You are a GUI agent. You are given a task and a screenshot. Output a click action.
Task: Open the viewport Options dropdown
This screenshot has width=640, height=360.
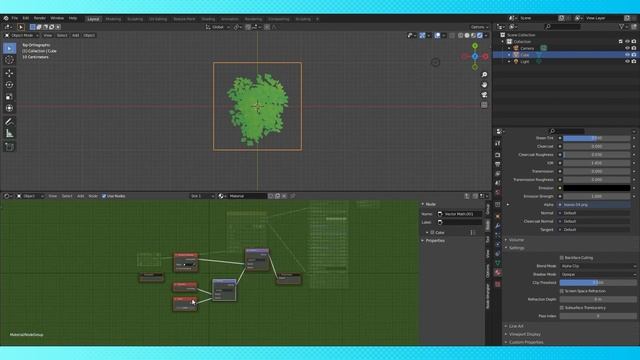(x=479, y=27)
